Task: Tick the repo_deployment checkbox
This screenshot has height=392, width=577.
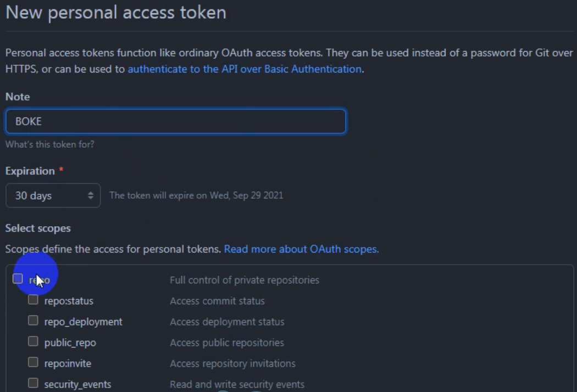Action: [33, 321]
